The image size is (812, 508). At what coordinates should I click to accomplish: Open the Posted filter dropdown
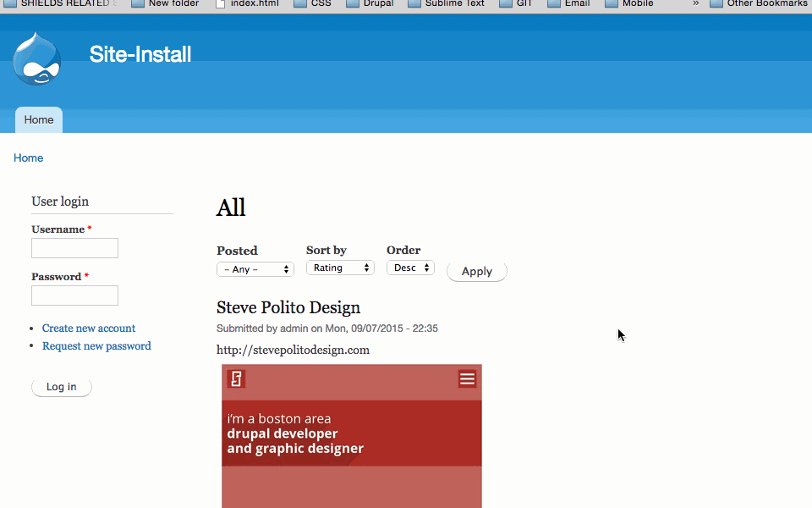[255, 269]
